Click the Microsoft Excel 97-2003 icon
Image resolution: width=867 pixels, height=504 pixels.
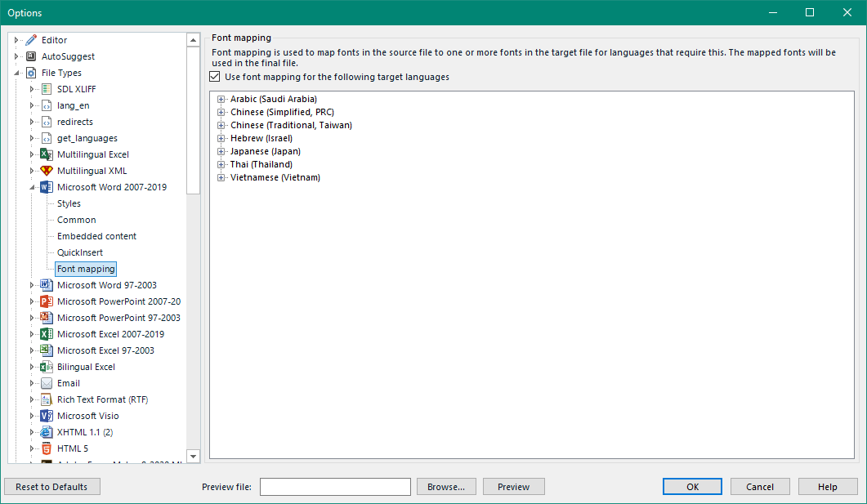47,350
